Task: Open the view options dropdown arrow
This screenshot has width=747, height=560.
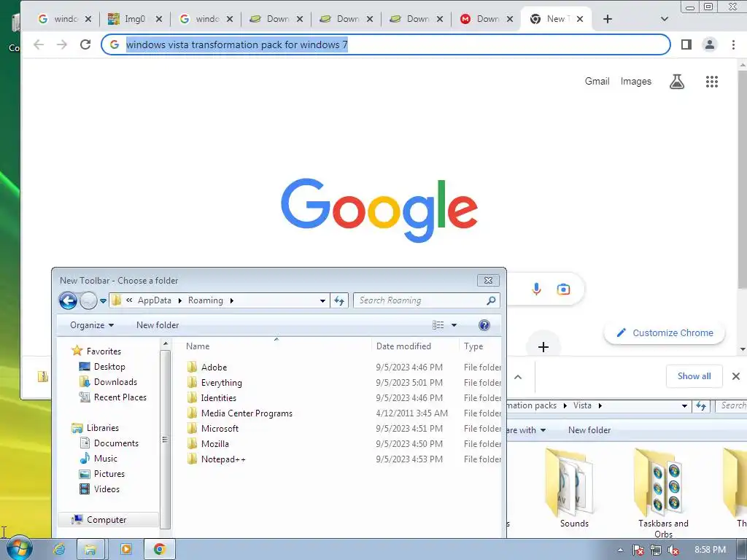Action: point(454,325)
